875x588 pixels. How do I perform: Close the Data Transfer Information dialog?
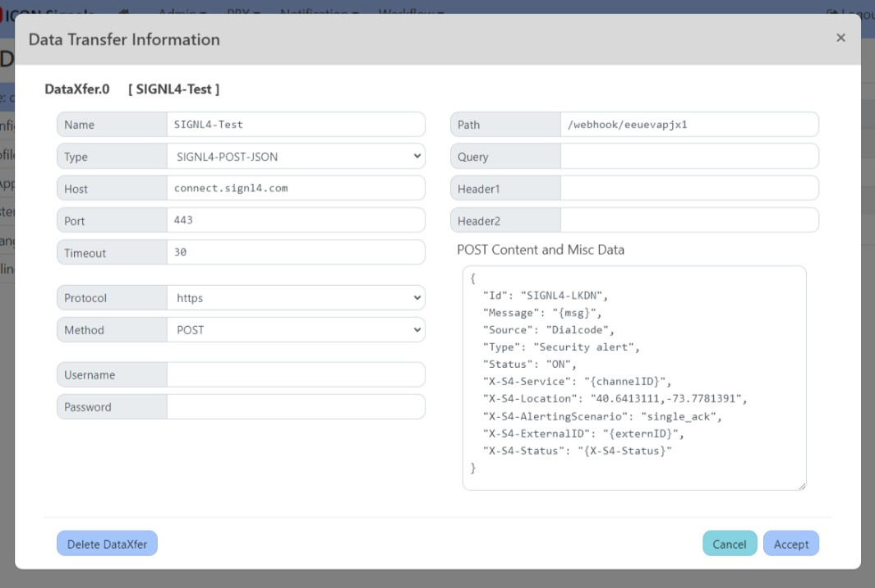click(840, 38)
